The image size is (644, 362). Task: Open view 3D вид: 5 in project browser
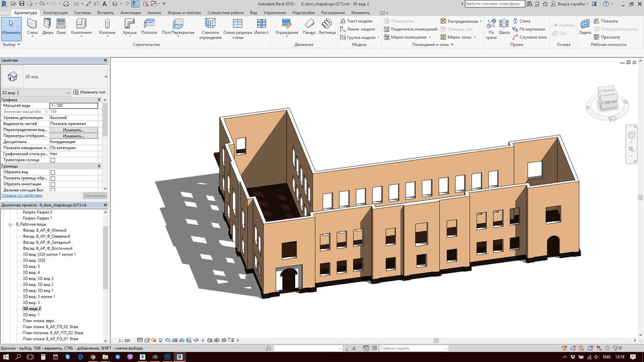click(x=31, y=266)
